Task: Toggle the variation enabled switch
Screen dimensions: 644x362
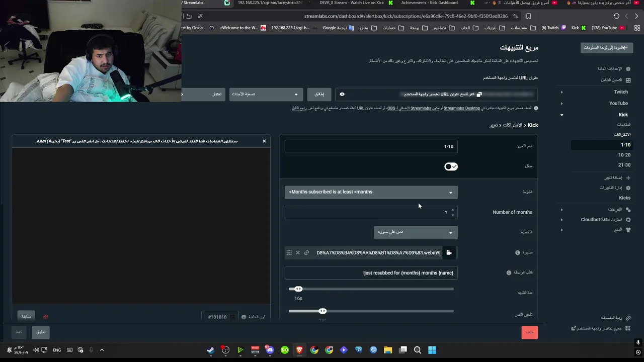Action: pyautogui.click(x=451, y=166)
